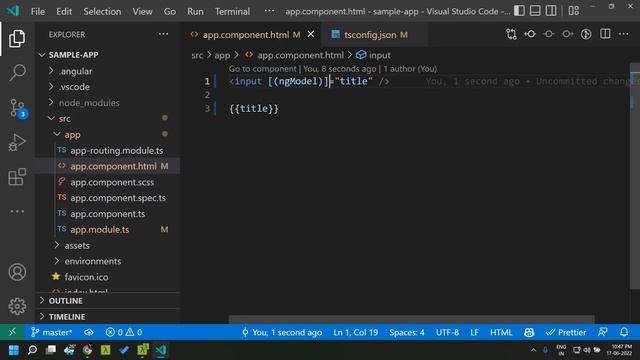The image size is (640, 360).
Task: Click the horizontal scrollbar of editor
Action: click(411, 319)
